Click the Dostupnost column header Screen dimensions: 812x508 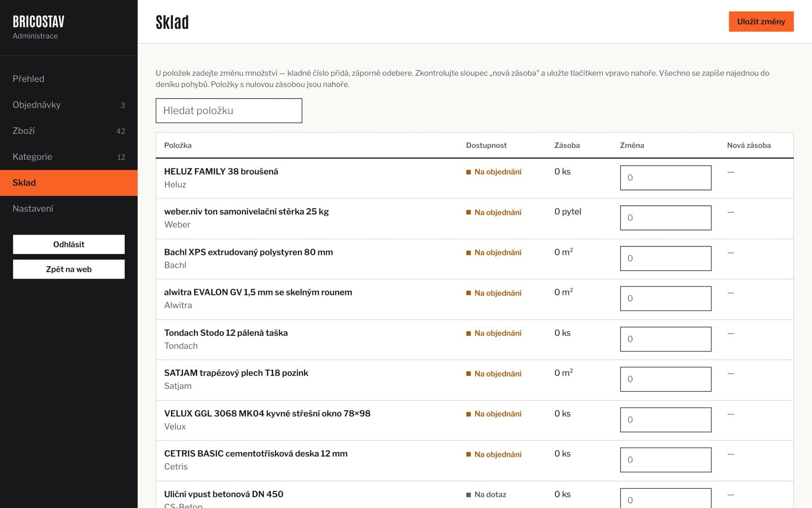[486, 145]
